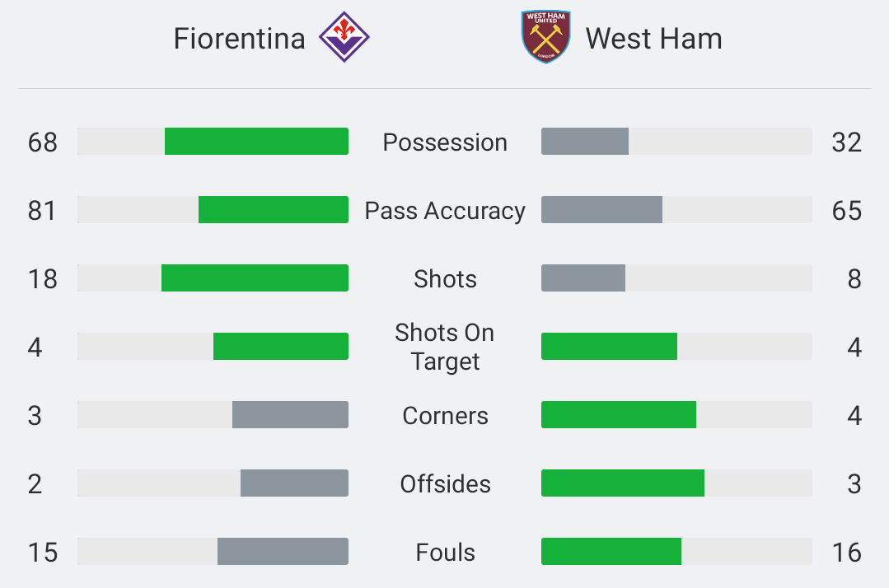Click the Shots On Target label
The height and width of the screenshot is (588, 889).
[445, 347]
